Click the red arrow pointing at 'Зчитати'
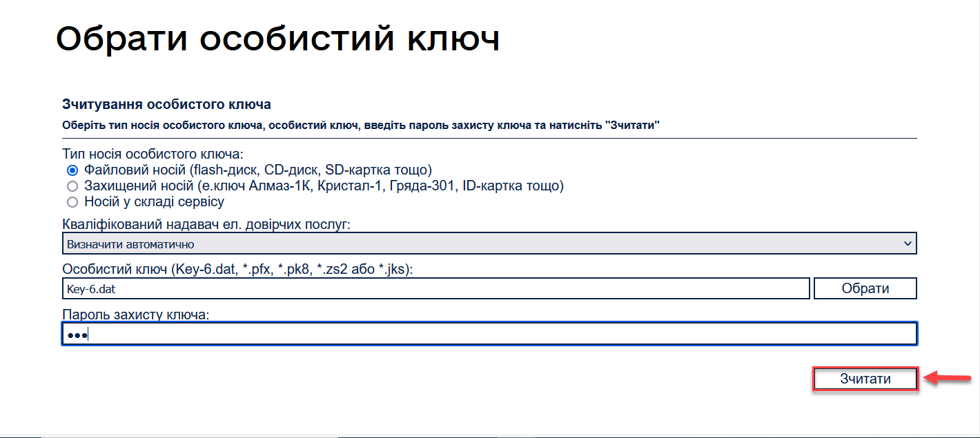This screenshot has height=438, width=980. [x=948, y=378]
